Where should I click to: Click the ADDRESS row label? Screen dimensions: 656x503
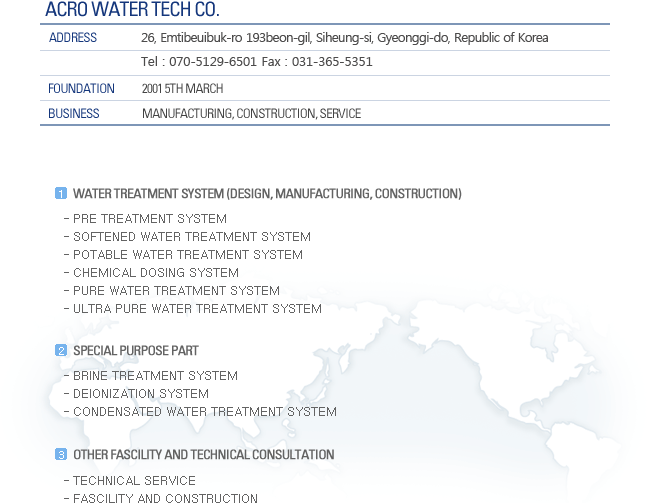coord(73,38)
